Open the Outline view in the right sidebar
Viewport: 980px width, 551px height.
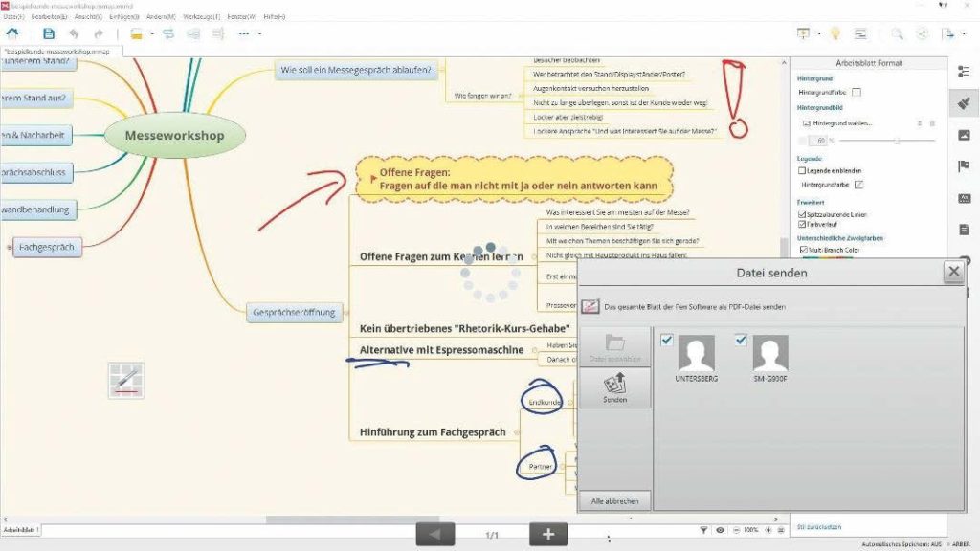[964, 72]
